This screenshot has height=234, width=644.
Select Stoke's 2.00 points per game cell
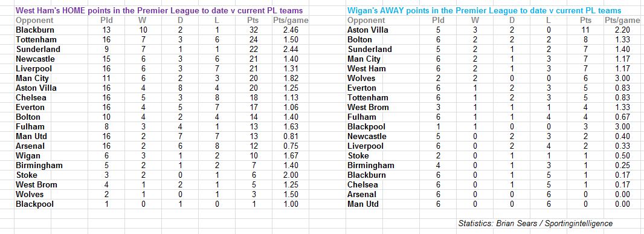pos(291,175)
